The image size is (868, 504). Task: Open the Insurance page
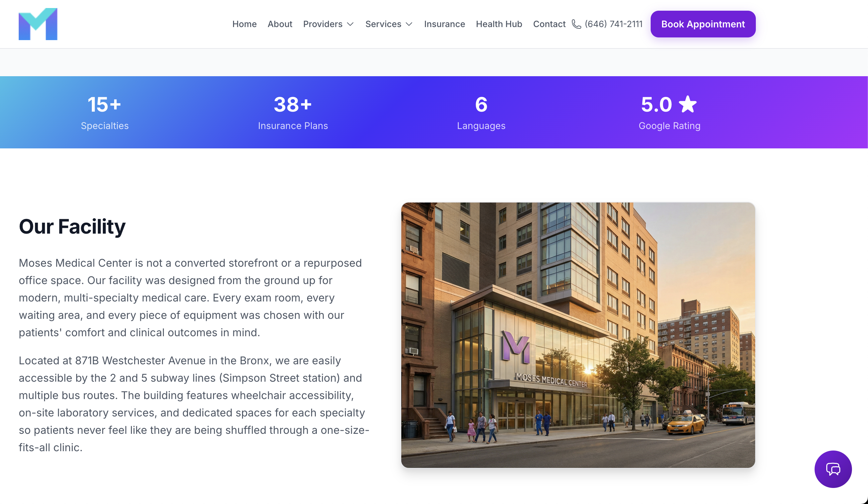(x=444, y=24)
